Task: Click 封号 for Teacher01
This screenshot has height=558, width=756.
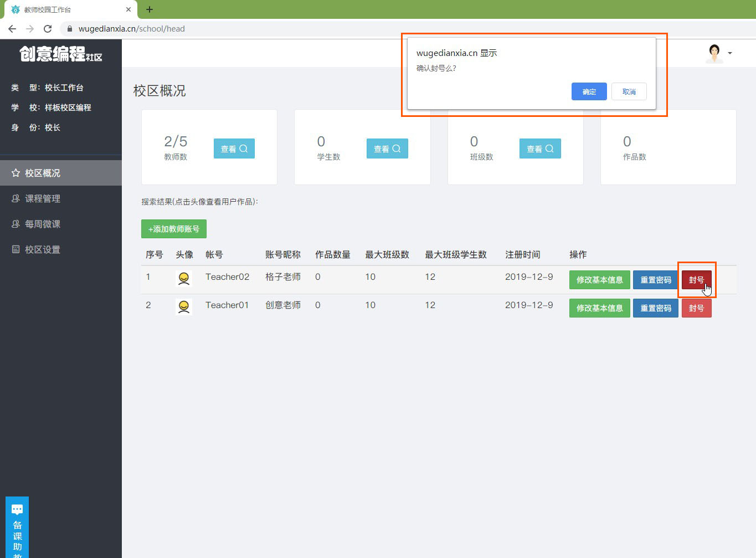Action: (697, 308)
